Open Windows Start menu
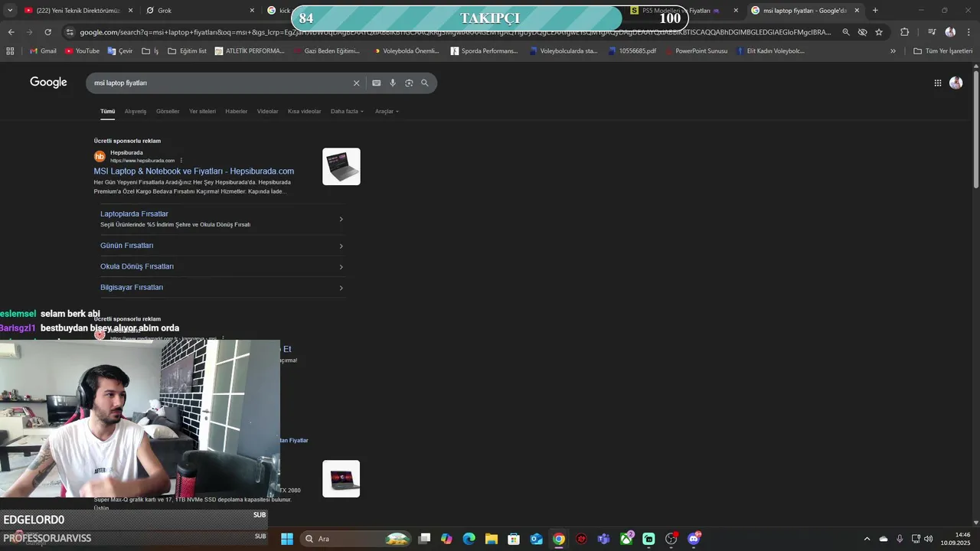Viewport: 980px width, 551px height. pos(287,539)
